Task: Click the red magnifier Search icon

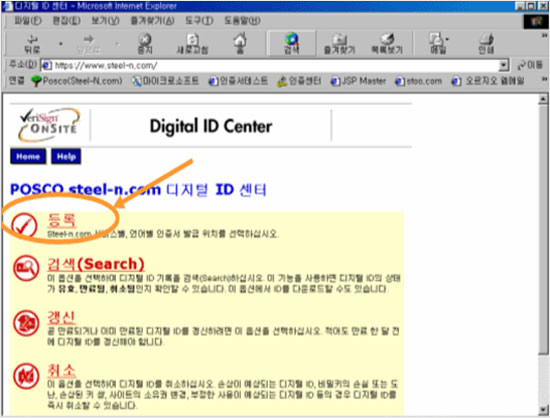Action: (x=26, y=268)
